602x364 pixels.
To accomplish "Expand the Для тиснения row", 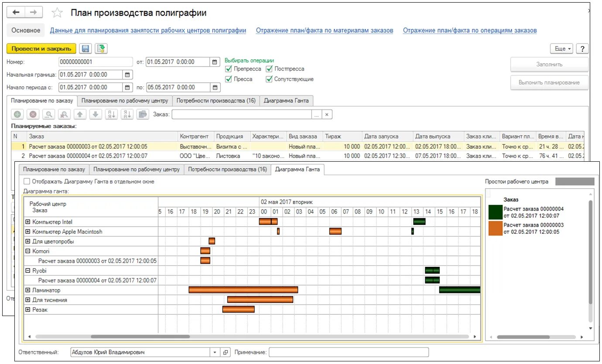I will pos(28,300).
